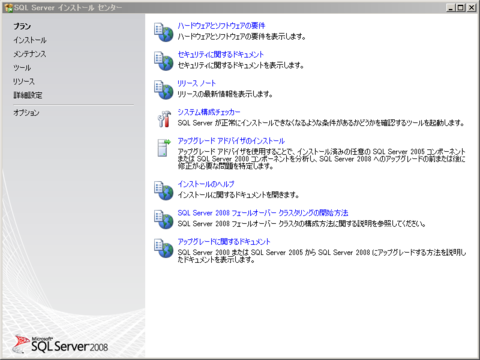Click the wrench tools icon for システム構成チェッカー
Screen dimensions: 480x360
point(164,119)
